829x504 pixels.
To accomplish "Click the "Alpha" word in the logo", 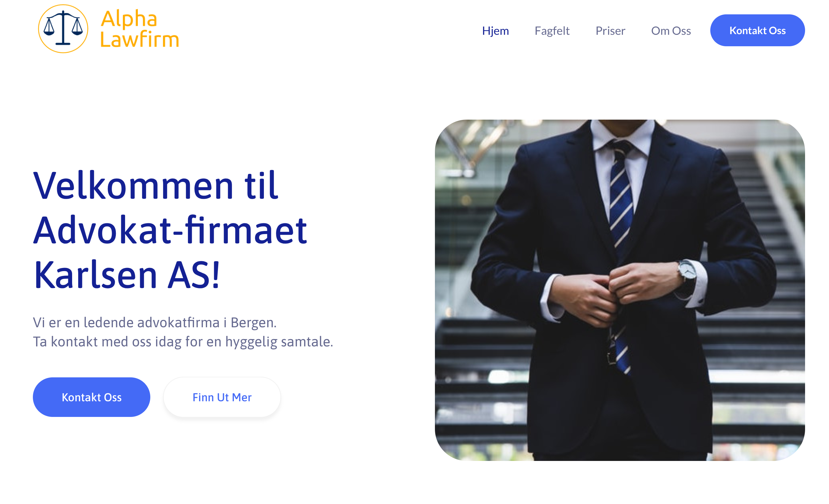I will coord(129,19).
